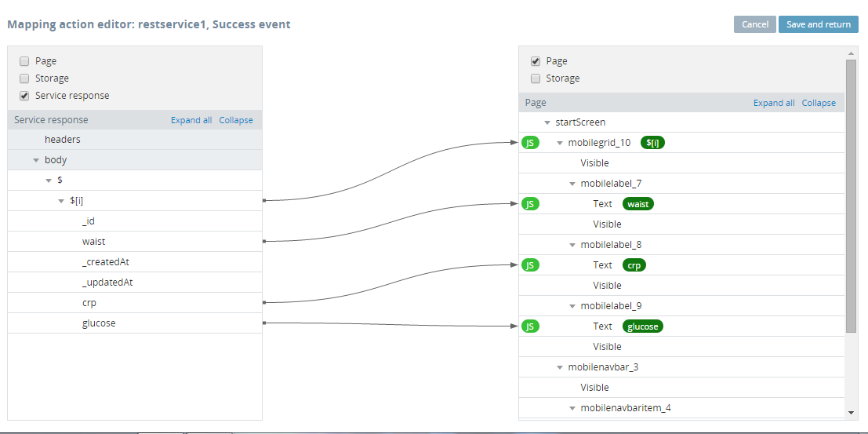Click the green glucose mapping badge
Viewport: 868px width, 434px height.
tap(643, 326)
